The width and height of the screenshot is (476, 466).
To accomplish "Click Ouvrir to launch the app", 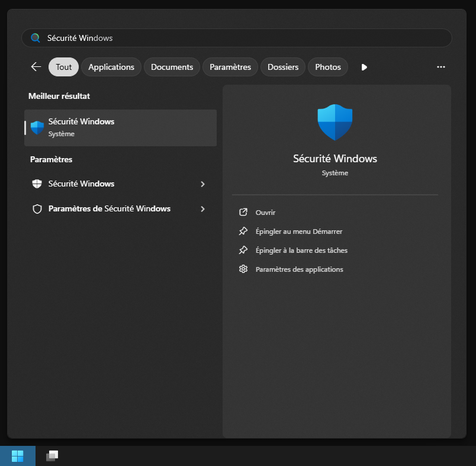I will [x=265, y=213].
